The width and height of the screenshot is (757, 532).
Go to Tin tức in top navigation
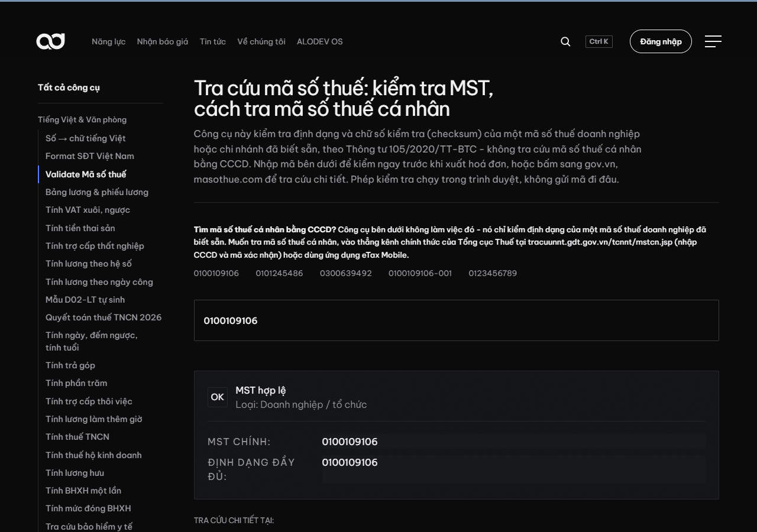[x=213, y=41]
